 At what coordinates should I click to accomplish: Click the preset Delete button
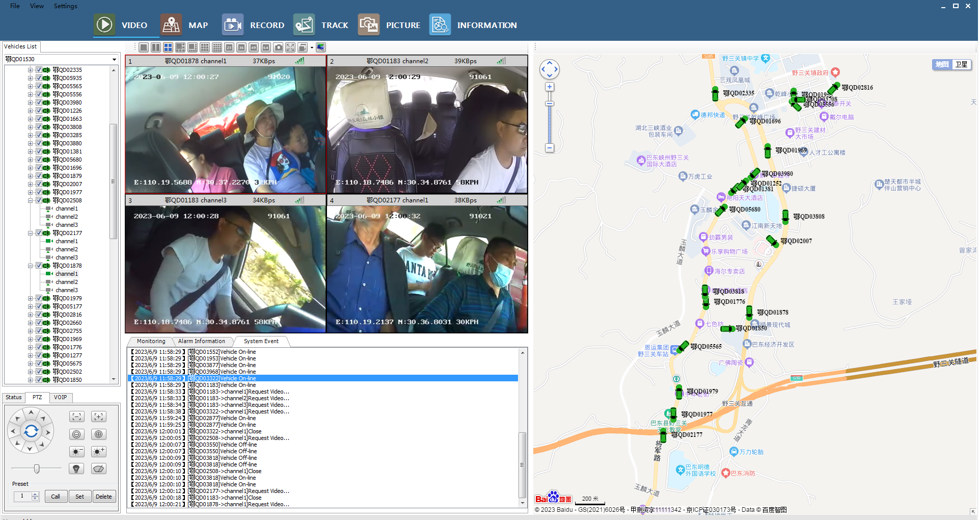[104, 497]
